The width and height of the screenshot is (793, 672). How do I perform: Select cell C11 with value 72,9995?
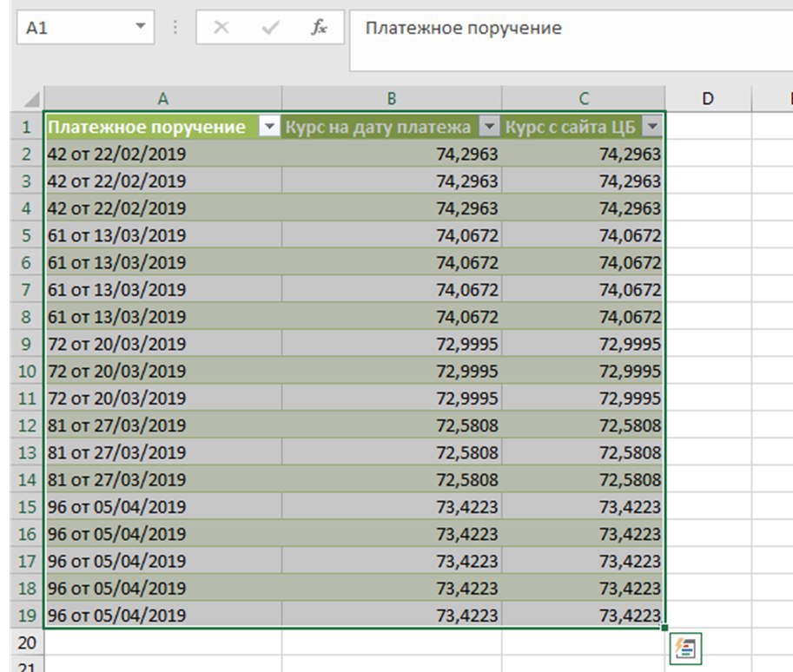(584, 398)
